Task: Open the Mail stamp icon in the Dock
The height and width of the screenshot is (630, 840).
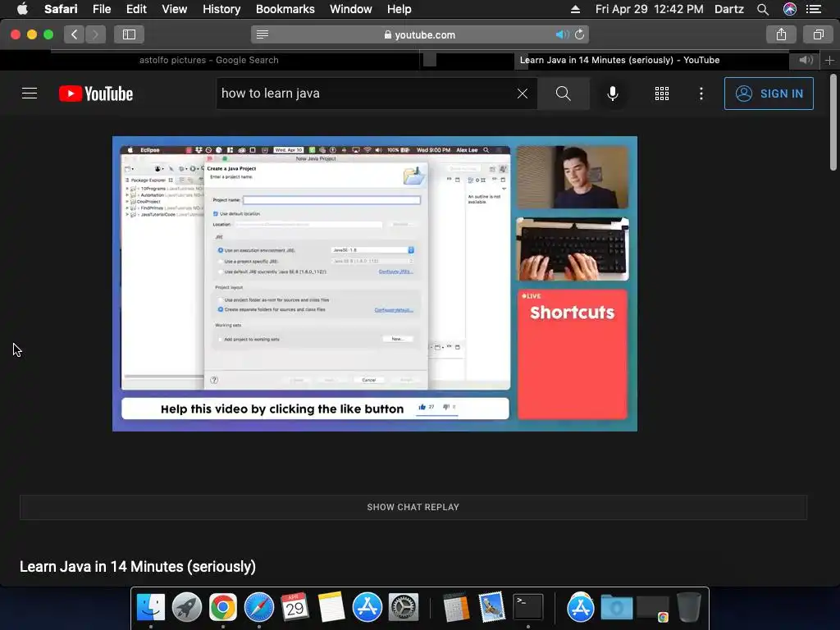Action: click(492, 608)
